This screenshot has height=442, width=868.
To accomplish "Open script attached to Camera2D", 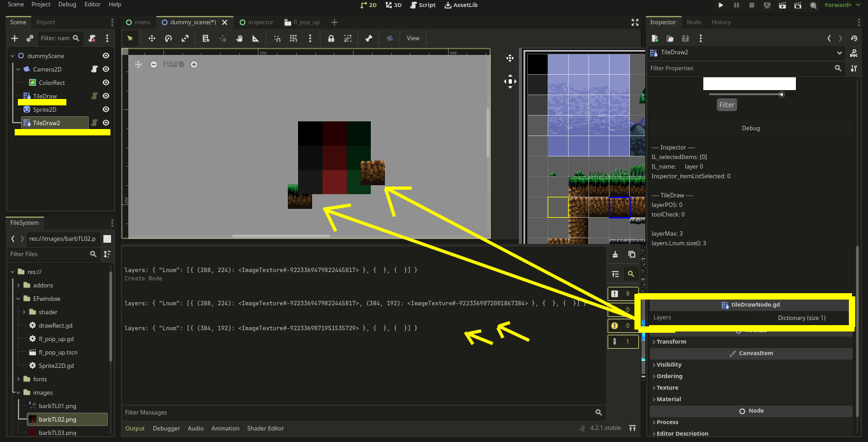I will (94, 69).
